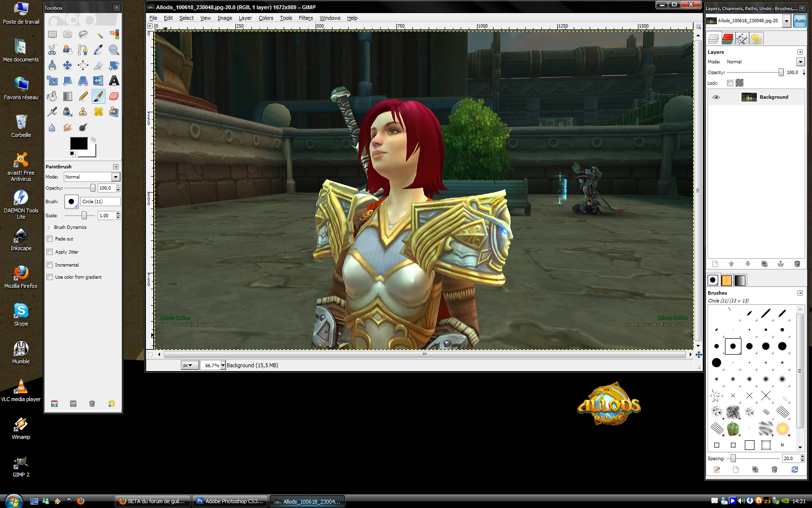Select the Flip tool

[x=99, y=81]
